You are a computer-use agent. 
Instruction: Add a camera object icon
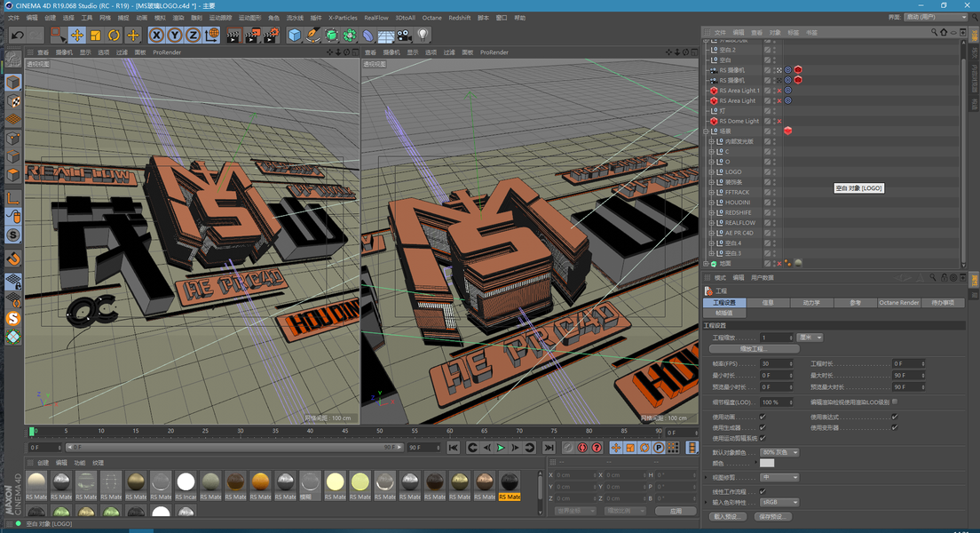(405, 35)
